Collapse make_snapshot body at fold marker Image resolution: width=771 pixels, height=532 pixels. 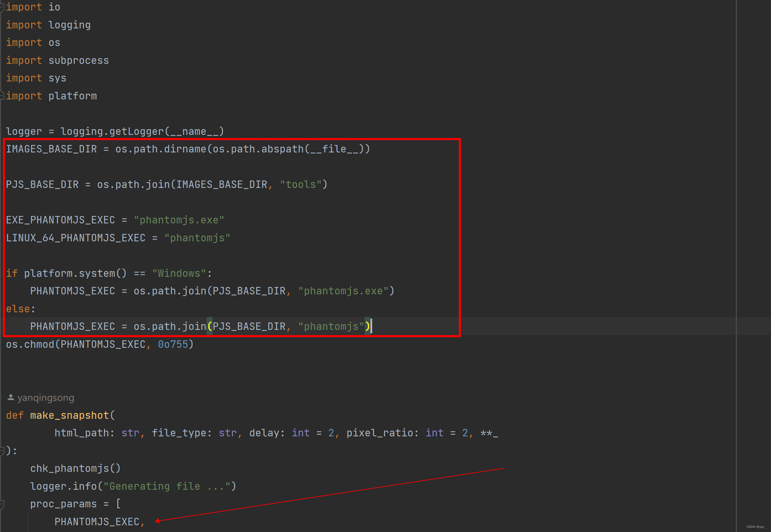(x=2, y=451)
